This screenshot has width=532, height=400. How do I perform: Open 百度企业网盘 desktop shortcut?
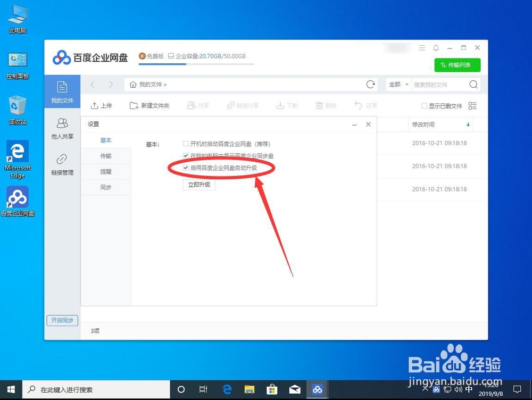click(18, 201)
